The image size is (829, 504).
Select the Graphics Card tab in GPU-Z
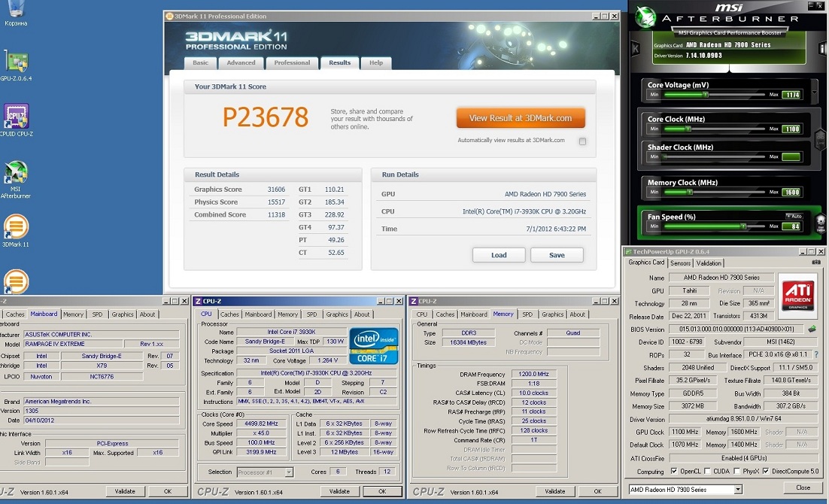(646, 263)
